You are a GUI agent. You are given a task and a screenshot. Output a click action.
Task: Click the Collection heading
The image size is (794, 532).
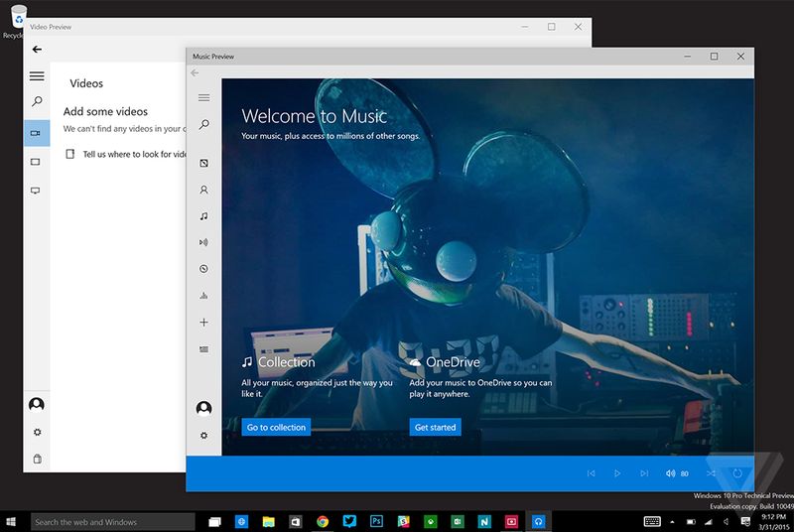tap(287, 362)
